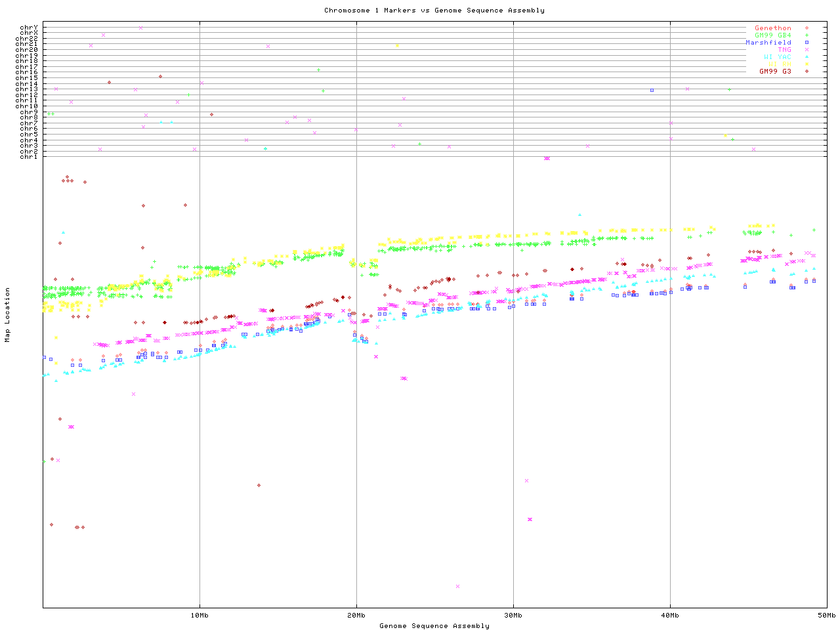Click the chr1 label on y-axis
This screenshot has width=840, height=630.
pos(28,156)
